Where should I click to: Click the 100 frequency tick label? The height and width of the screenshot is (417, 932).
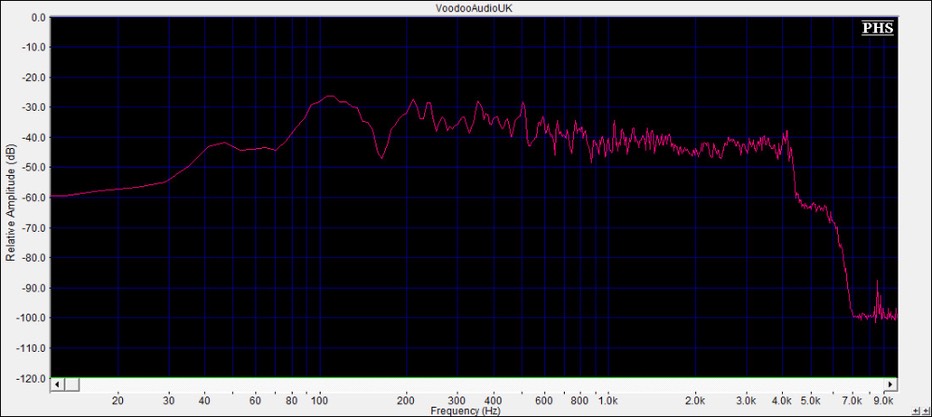point(320,401)
